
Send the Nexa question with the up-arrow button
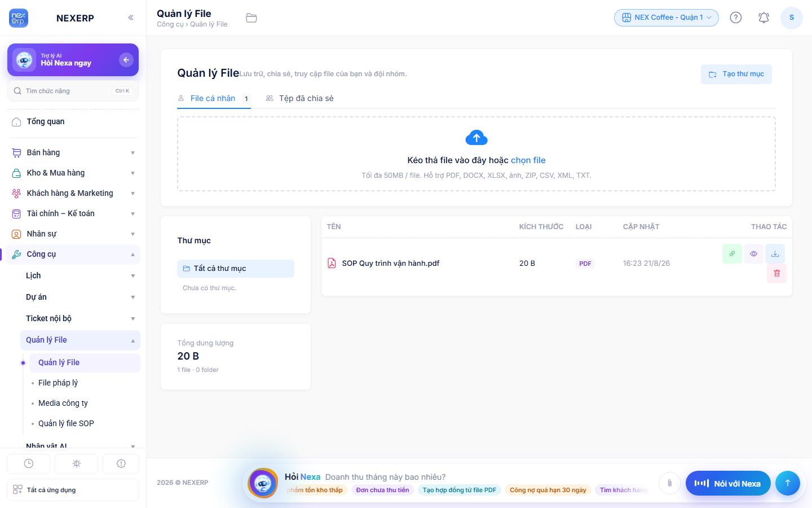(788, 483)
